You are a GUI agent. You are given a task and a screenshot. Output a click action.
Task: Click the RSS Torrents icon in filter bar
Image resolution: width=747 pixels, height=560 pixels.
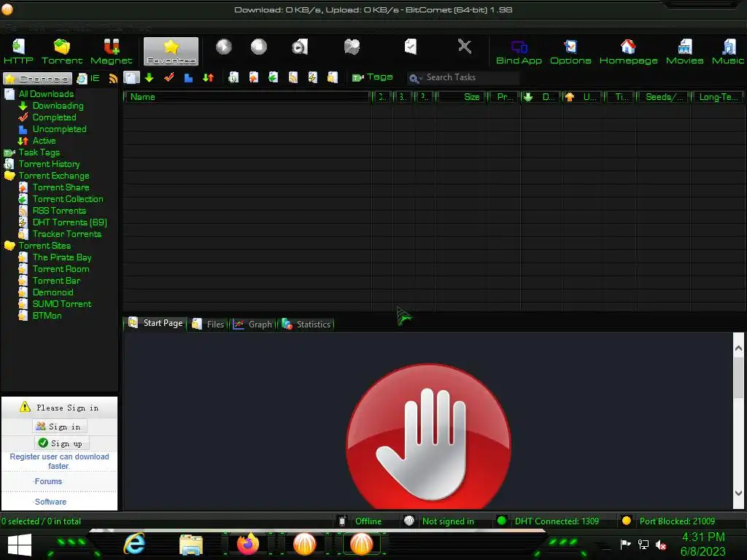point(293,77)
